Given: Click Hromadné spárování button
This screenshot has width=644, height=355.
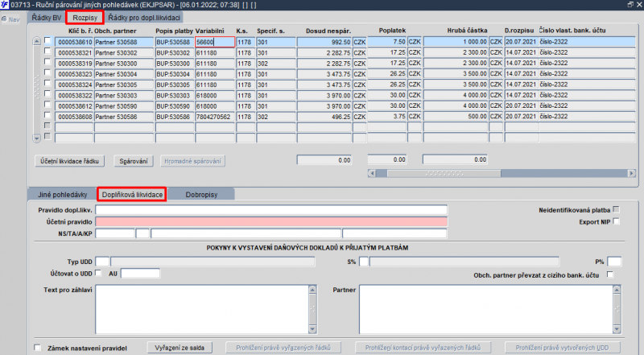Looking at the screenshot, I should pos(192,161).
